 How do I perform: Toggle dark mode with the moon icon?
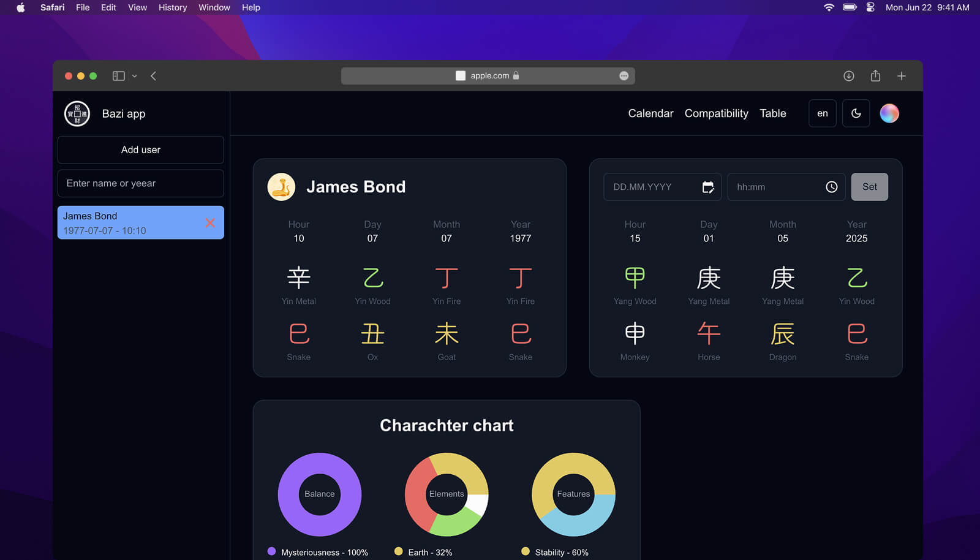click(x=856, y=113)
